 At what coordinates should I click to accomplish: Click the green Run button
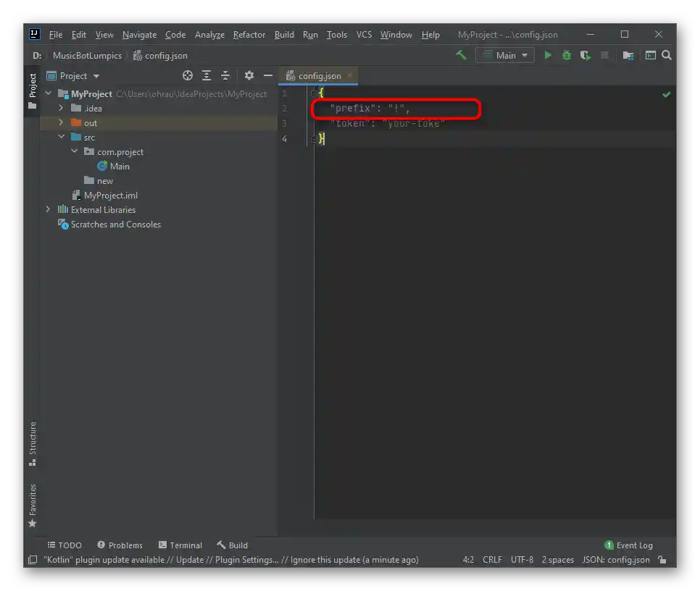click(x=548, y=55)
